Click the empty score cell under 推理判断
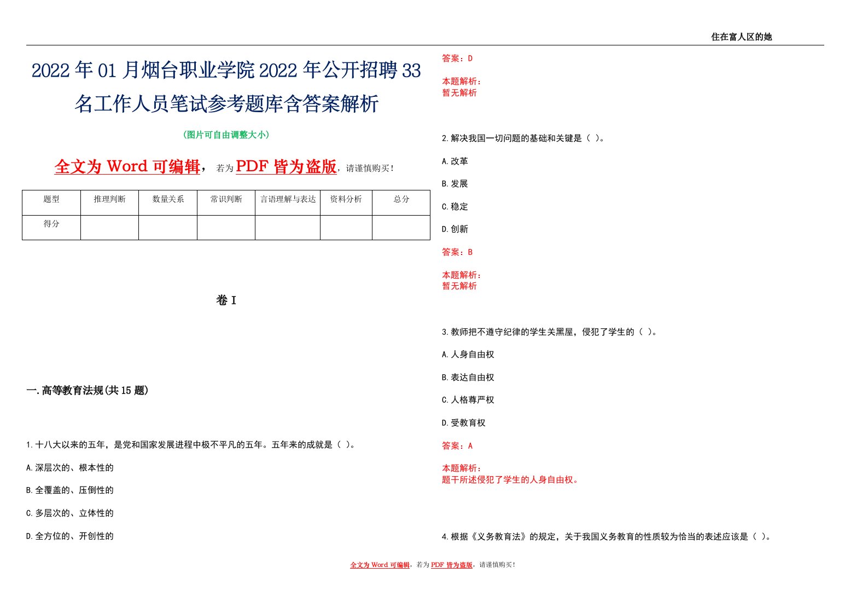This screenshot has height=614, width=868. pyautogui.click(x=109, y=228)
